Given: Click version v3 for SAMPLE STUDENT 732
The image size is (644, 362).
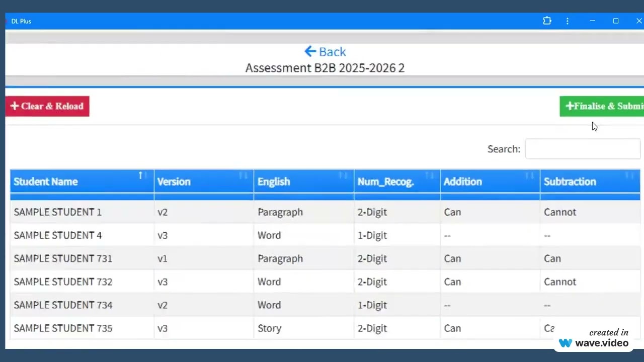Looking at the screenshot, I should coord(163,282).
